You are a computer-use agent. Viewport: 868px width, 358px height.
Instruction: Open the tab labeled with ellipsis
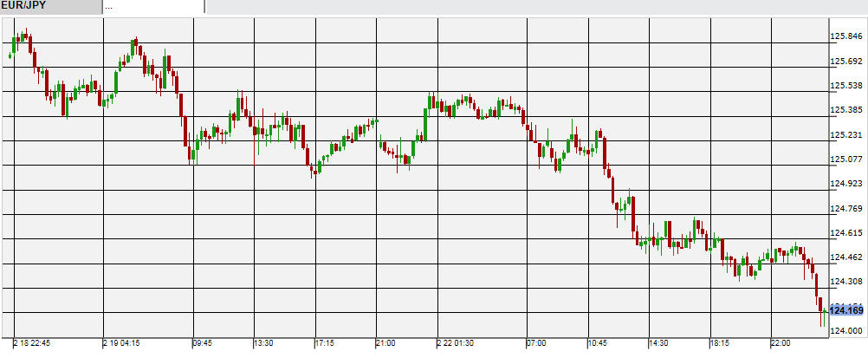pos(152,6)
